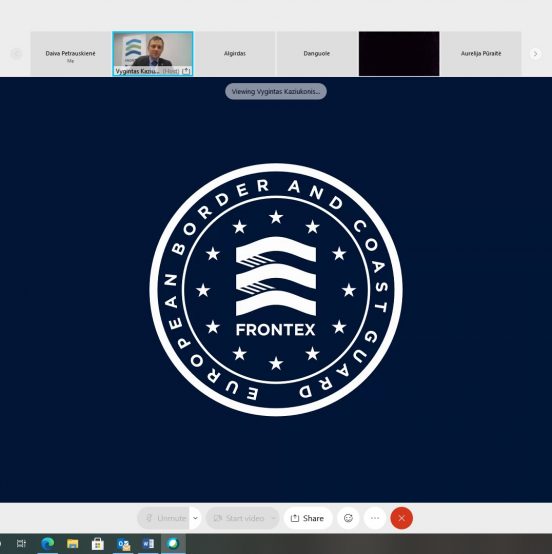Open the audio options arrow beside Unmute
This screenshot has width=552, height=554.
coord(195,518)
